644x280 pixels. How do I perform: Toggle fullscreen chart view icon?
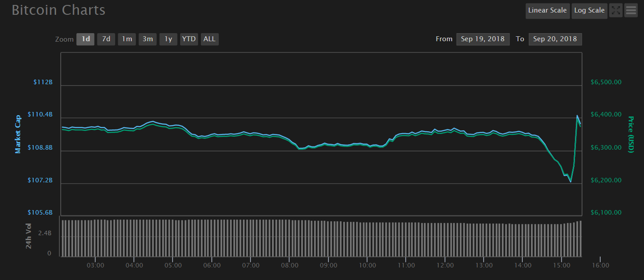[616, 10]
